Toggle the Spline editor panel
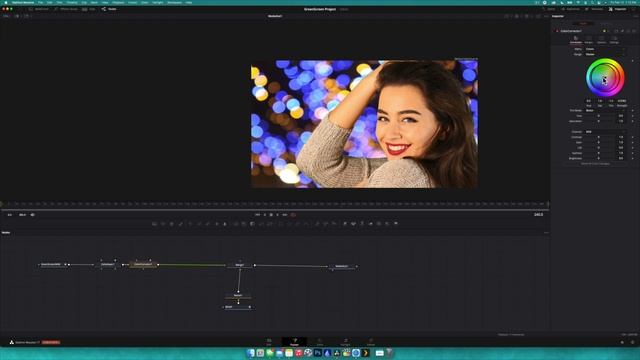 (x=549, y=9)
